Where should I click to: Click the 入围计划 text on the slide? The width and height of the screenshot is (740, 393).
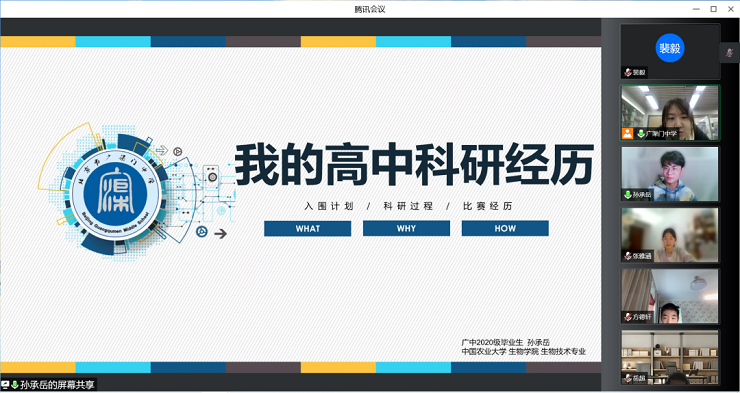click(x=329, y=206)
